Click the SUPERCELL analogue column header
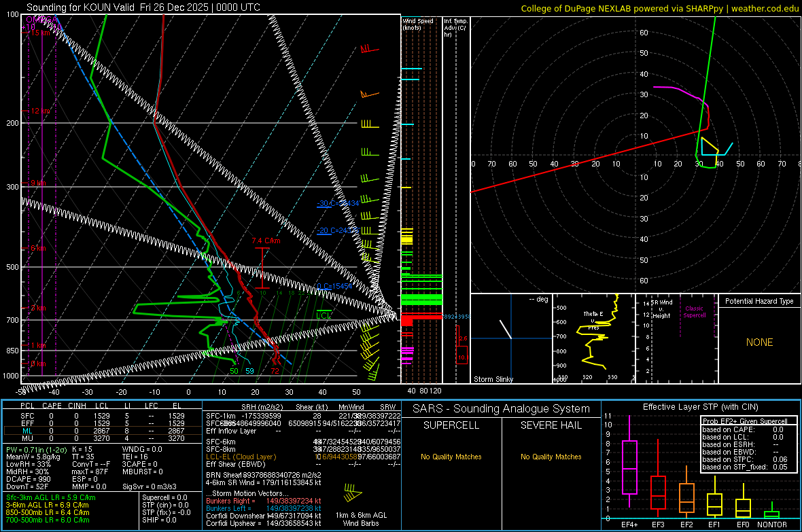Image resolution: width=802 pixels, height=532 pixels. pyautogui.click(x=451, y=425)
